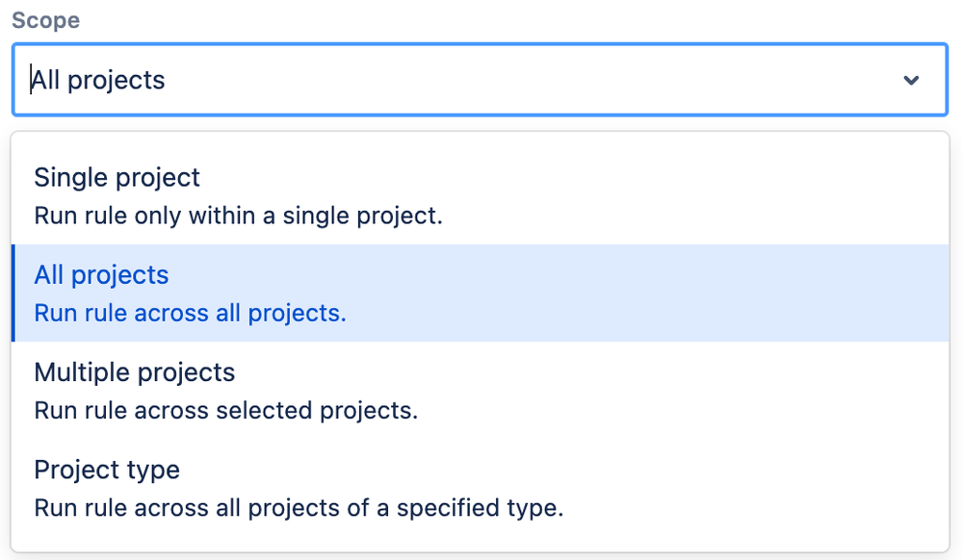Click "Run rule across all projects" description
962x560 pixels.
click(190, 313)
